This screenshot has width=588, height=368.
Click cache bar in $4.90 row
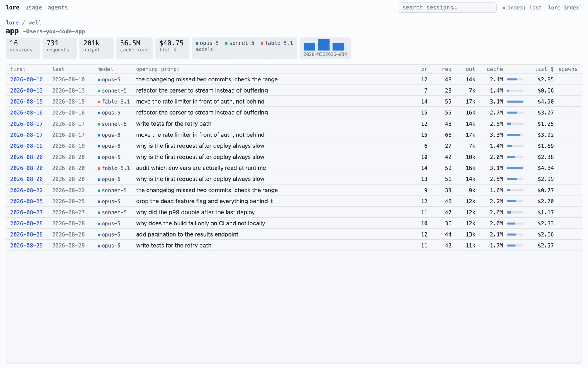point(515,102)
